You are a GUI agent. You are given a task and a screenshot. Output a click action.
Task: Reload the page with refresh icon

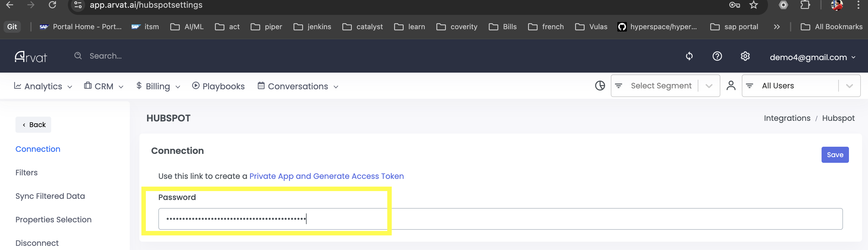tap(52, 5)
